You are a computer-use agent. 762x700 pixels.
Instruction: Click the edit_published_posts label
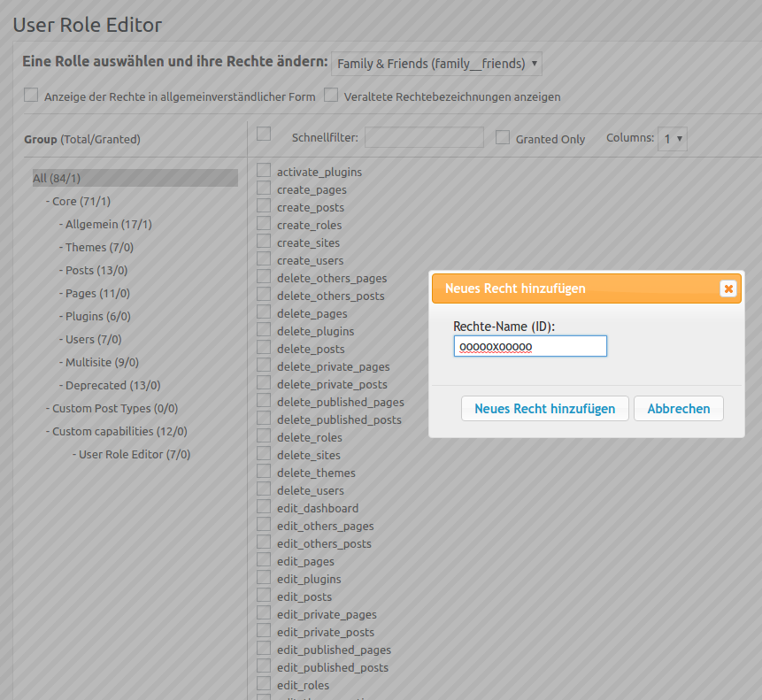[x=333, y=667]
